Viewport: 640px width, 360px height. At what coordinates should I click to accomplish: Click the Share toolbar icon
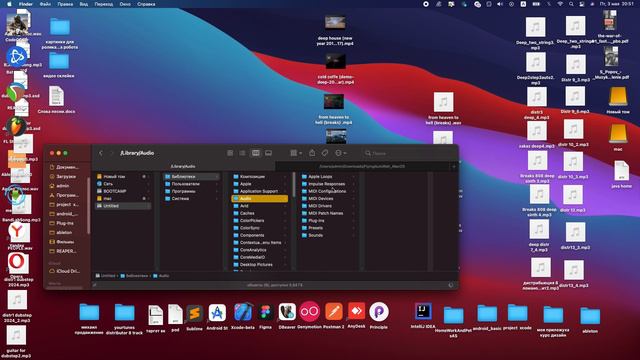click(x=312, y=153)
